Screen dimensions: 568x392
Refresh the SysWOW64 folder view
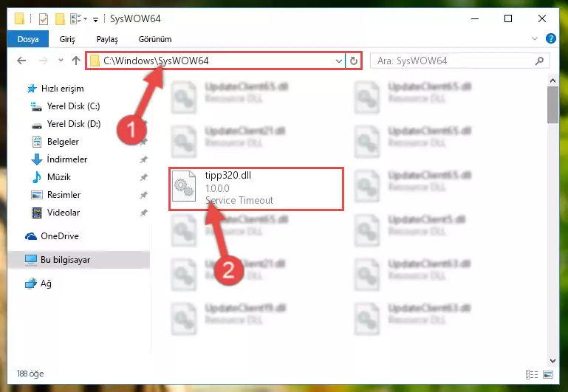(x=354, y=61)
